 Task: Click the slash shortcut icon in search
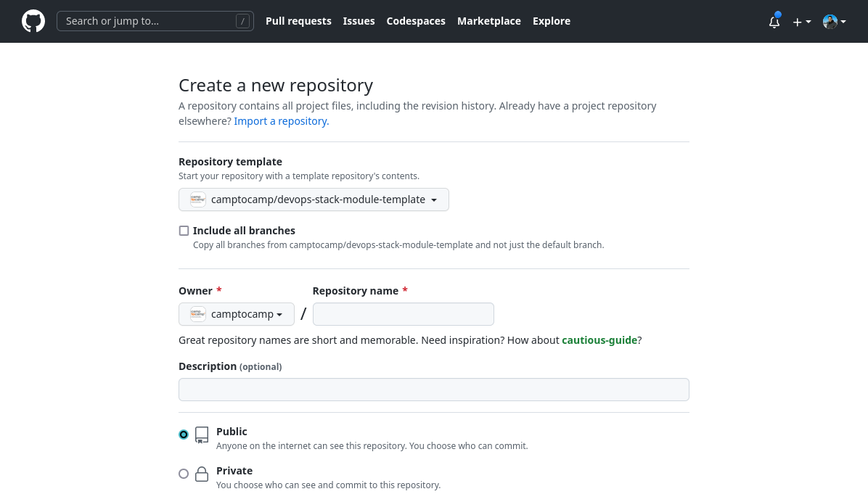(242, 21)
